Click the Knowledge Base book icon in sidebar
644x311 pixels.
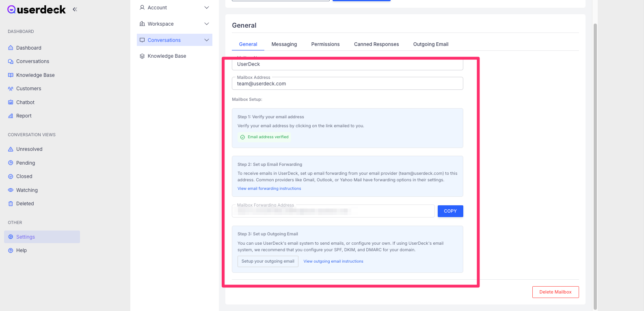tap(11, 75)
